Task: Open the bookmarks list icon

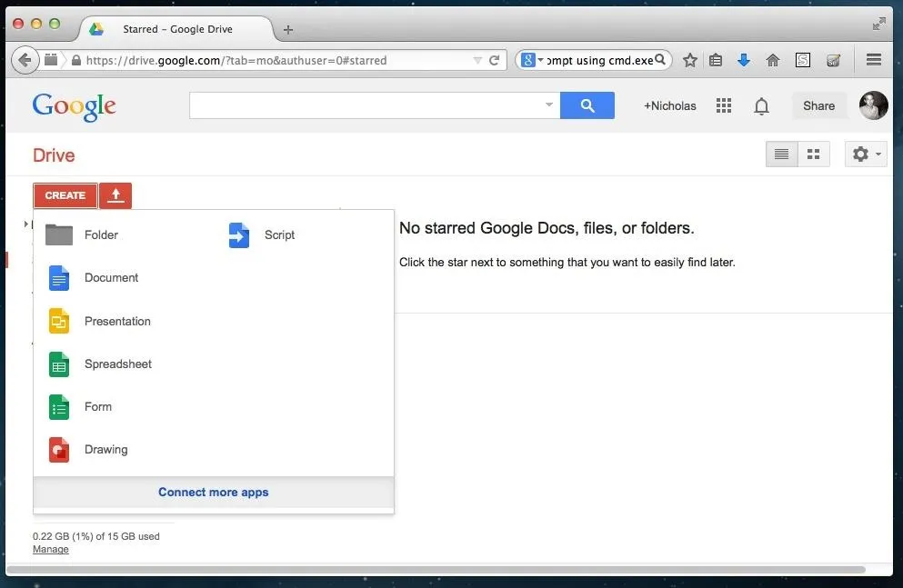Action: click(716, 60)
